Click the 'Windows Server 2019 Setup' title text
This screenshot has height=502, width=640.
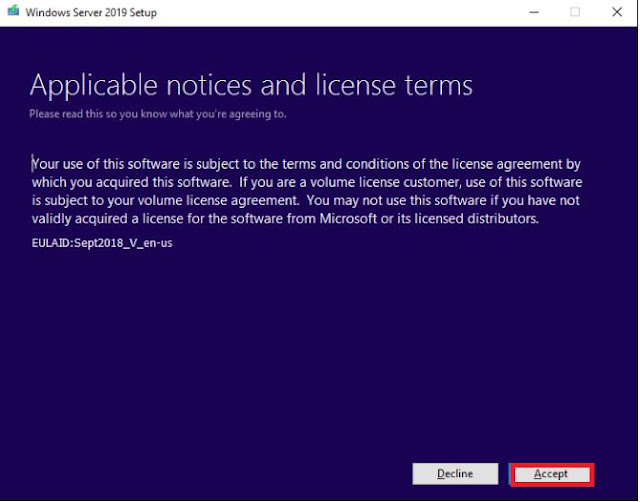coord(91,12)
